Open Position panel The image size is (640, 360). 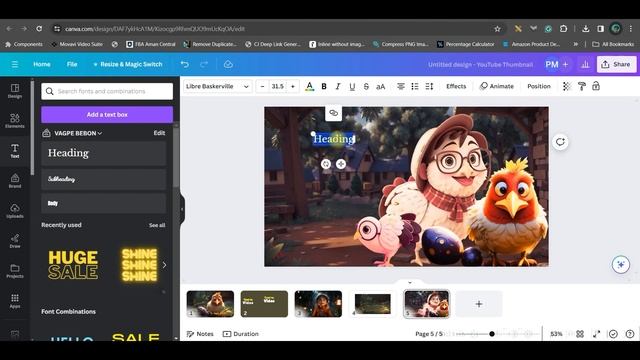(539, 87)
